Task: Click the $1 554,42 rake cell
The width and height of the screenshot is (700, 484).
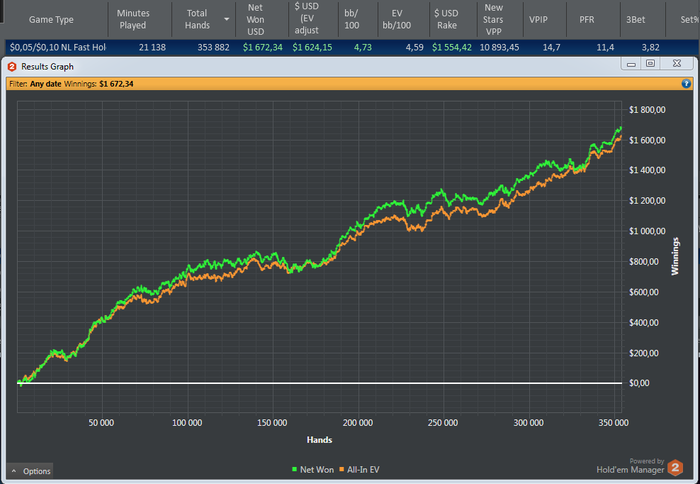Action: (451, 47)
